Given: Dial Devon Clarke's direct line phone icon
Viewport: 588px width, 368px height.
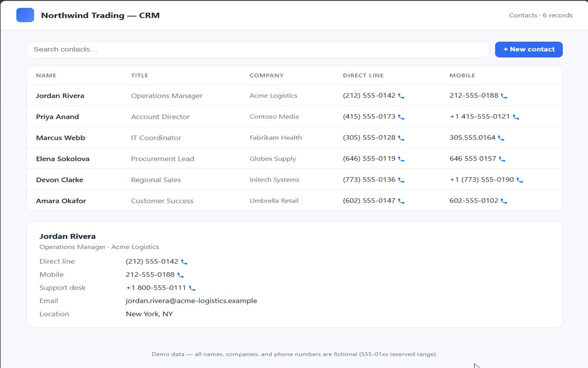Looking at the screenshot, I should point(401,180).
